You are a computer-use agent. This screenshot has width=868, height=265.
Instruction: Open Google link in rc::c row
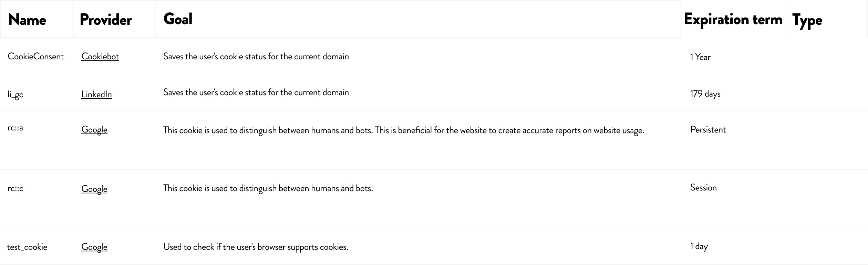click(94, 189)
